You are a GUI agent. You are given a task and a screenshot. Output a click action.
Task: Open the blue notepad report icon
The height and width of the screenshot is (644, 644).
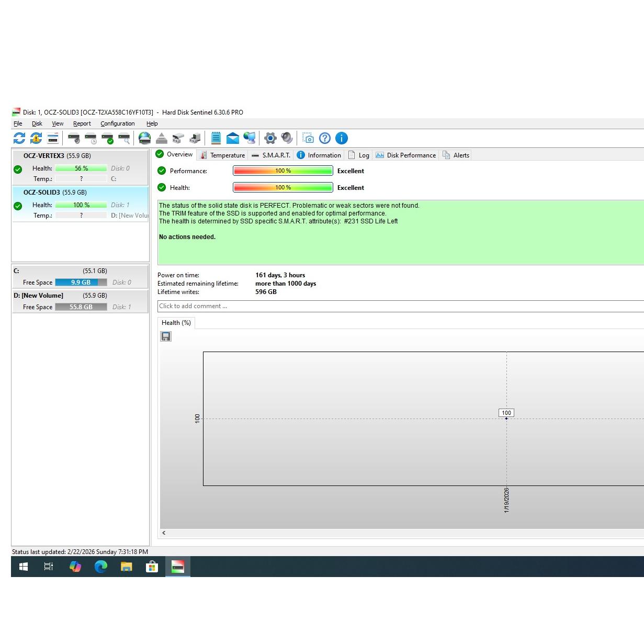point(216,138)
